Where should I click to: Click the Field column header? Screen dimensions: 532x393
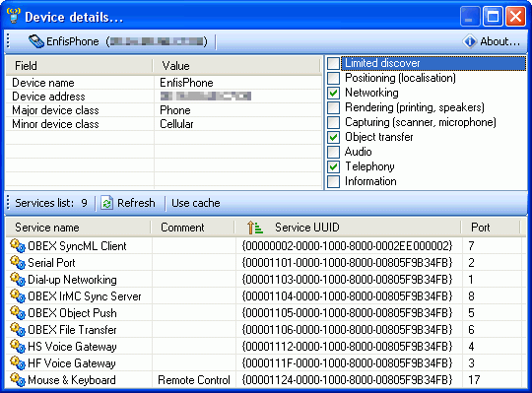tap(80, 65)
